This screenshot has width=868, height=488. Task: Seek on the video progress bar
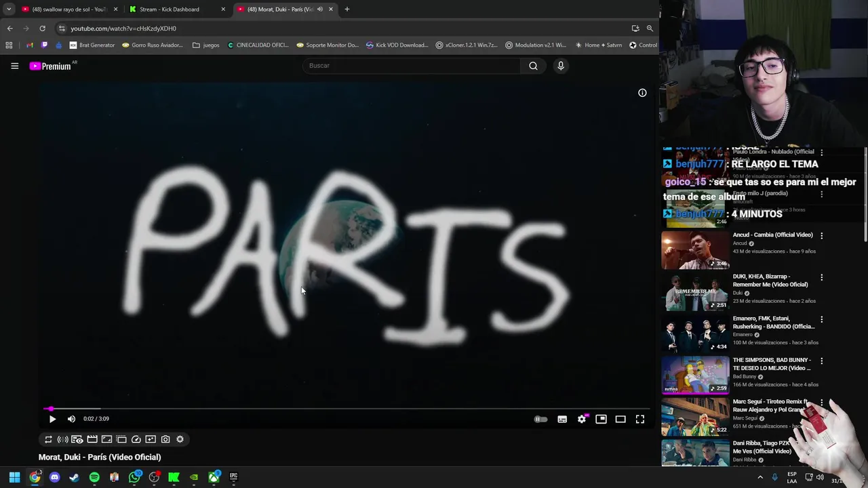(346, 409)
